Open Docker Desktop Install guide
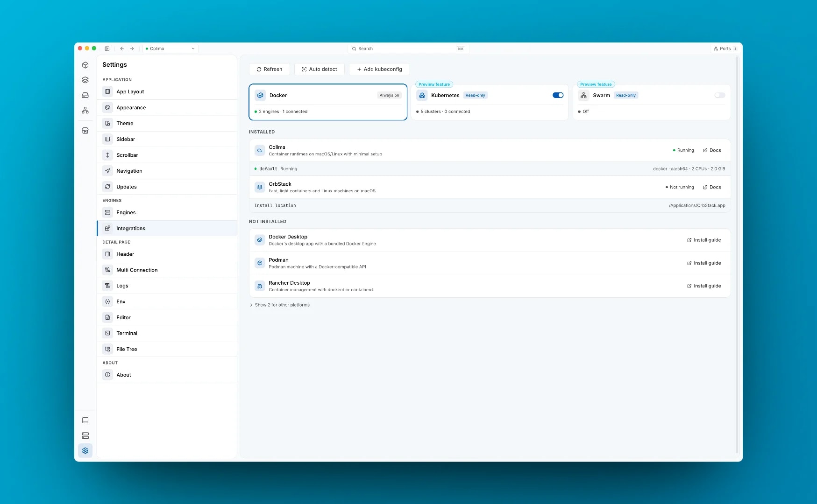 pos(704,240)
